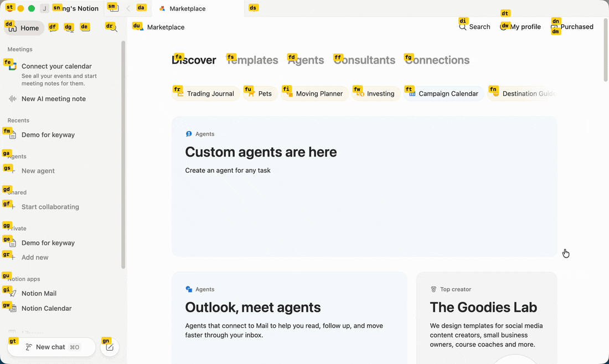Select the Marketplace window tab
Screen dimensions: 609x364
coord(198,8)
